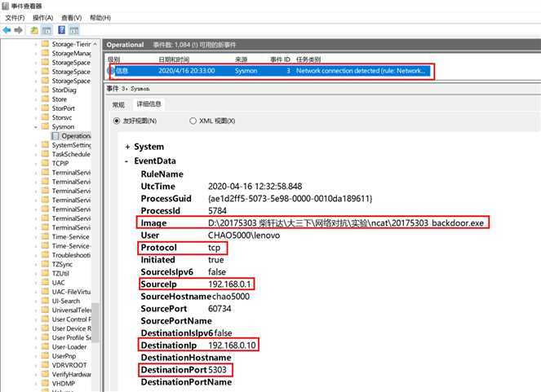The height and width of the screenshot is (392, 541).
Task: Select the VDRVROOT folder
Action: (69, 365)
